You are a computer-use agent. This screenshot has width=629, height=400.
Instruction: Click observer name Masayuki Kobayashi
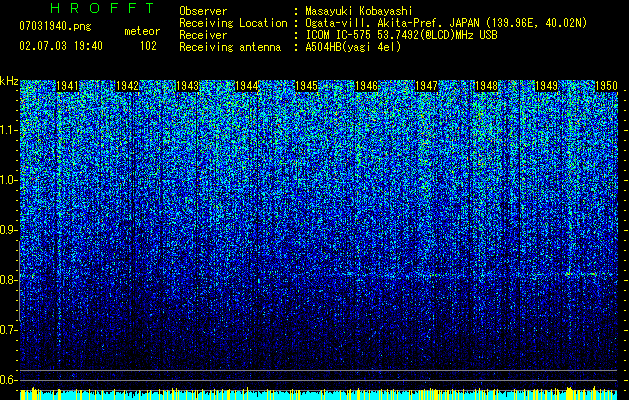coord(359,11)
